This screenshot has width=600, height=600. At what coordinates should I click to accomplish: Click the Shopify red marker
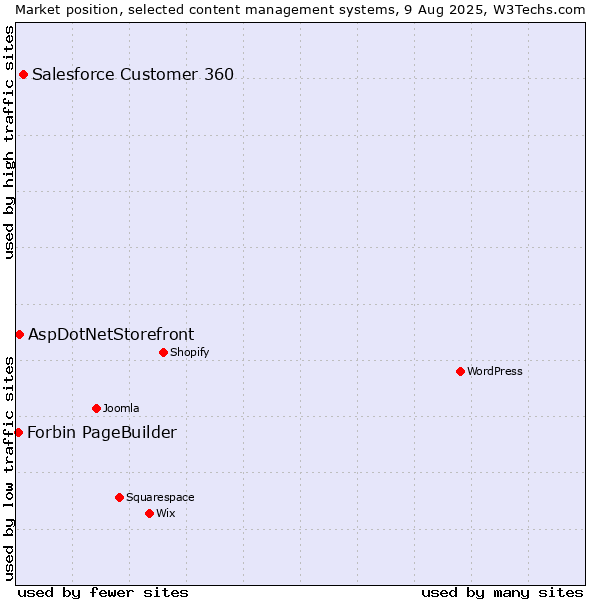click(163, 352)
